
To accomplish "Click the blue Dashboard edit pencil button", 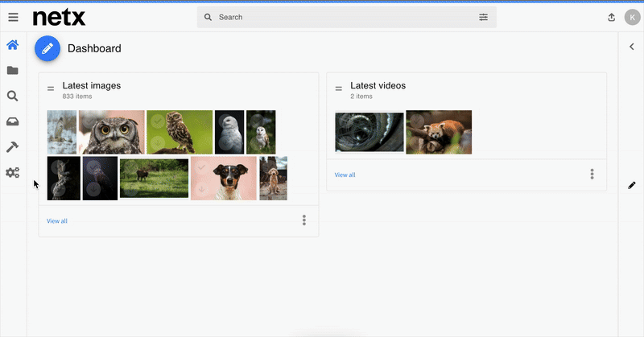I will (47, 48).
